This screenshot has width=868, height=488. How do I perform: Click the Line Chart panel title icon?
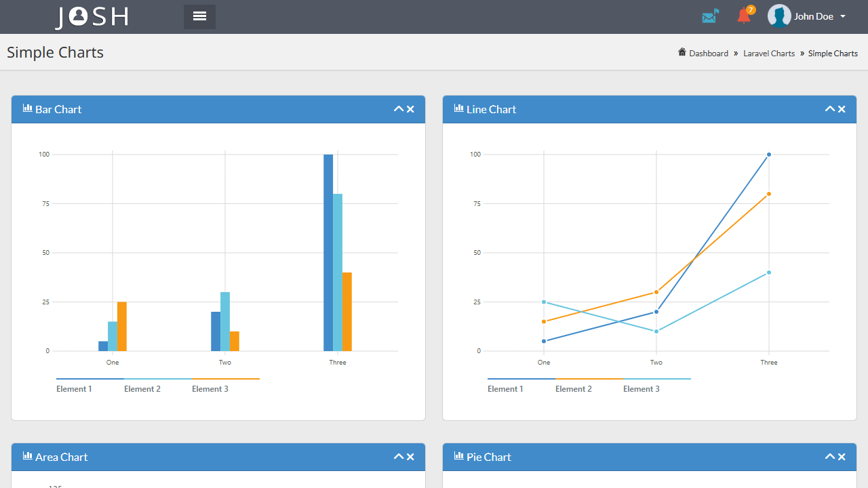click(459, 108)
